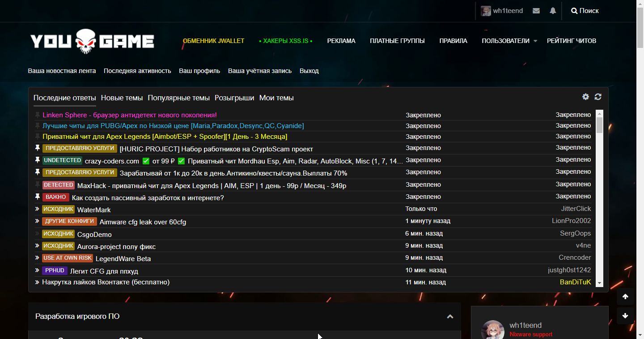
Task: Click the 'Только что' timestamp
Action: [421, 209]
